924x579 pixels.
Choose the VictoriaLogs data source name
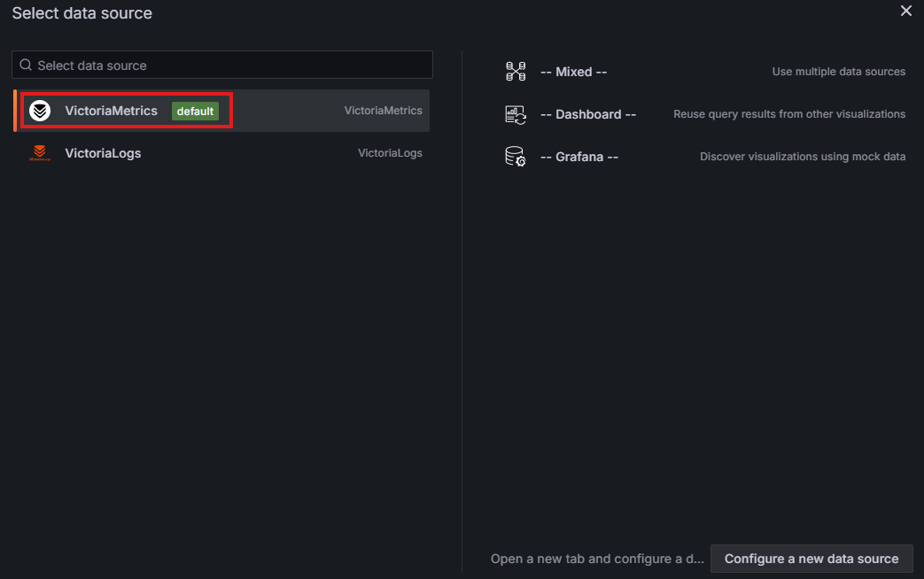tap(103, 153)
